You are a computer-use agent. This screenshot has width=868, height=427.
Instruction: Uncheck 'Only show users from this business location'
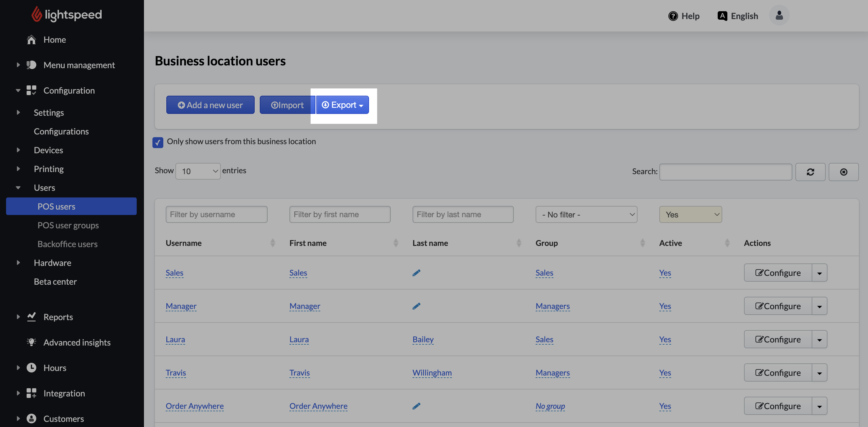(x=158, y=142)
